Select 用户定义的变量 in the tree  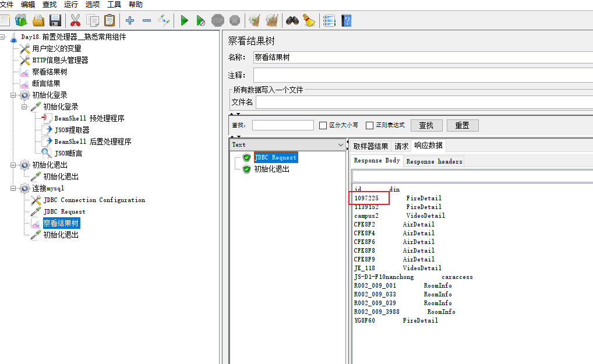click(x=57, y=49)
